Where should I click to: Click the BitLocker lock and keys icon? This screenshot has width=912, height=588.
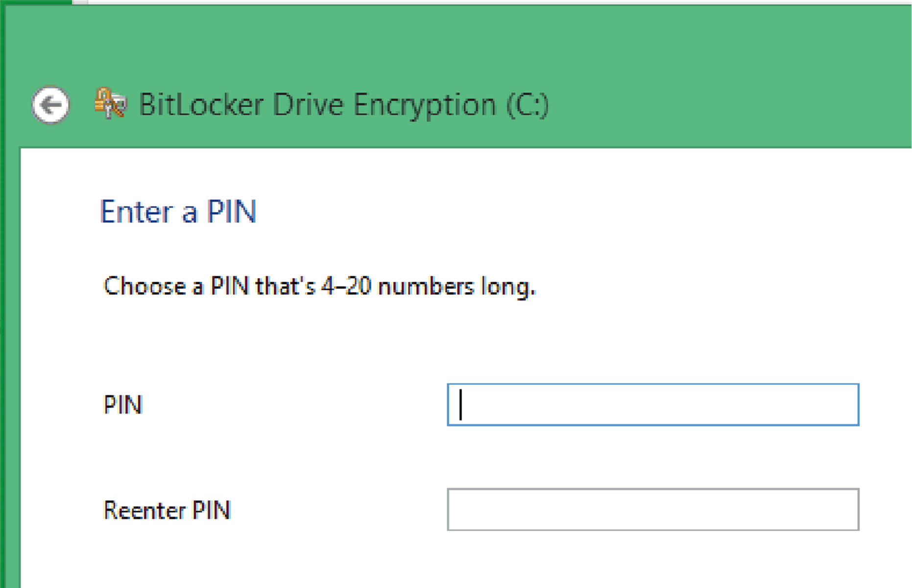(110, 103)
